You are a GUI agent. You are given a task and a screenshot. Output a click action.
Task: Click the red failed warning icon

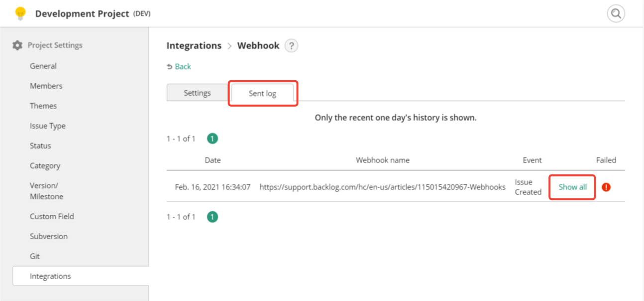tap(606, 187)
